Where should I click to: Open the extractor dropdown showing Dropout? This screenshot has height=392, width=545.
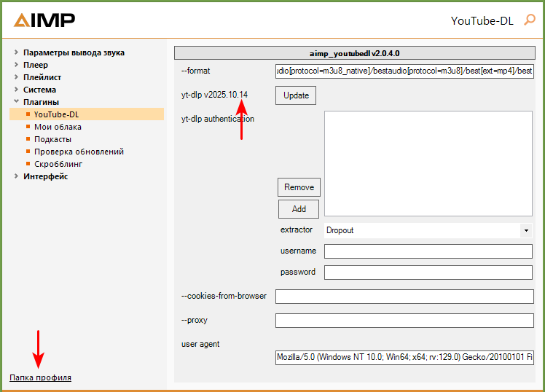pos(428,230)
